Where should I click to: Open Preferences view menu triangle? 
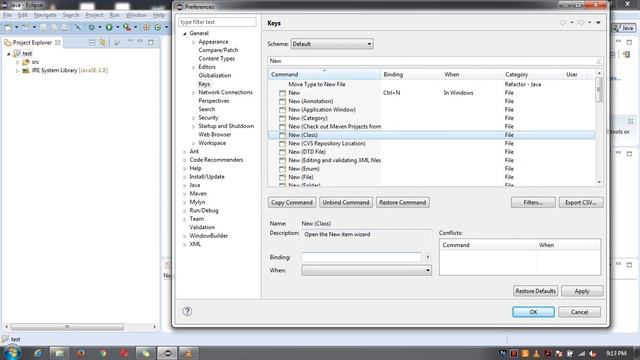click(598, 23)
